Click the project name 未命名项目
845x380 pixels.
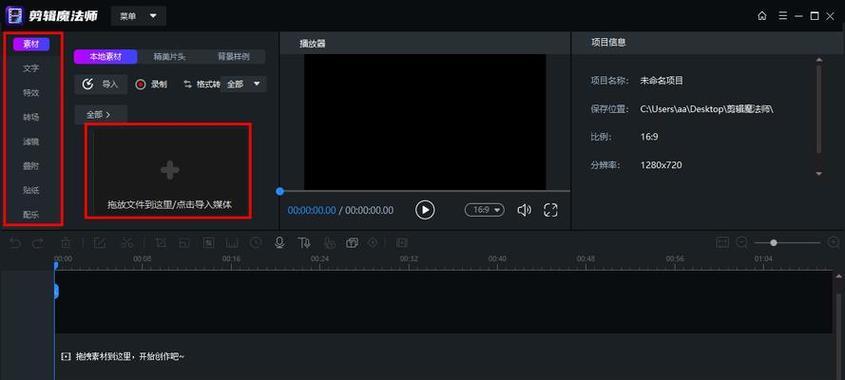click(x=662, y=81)
